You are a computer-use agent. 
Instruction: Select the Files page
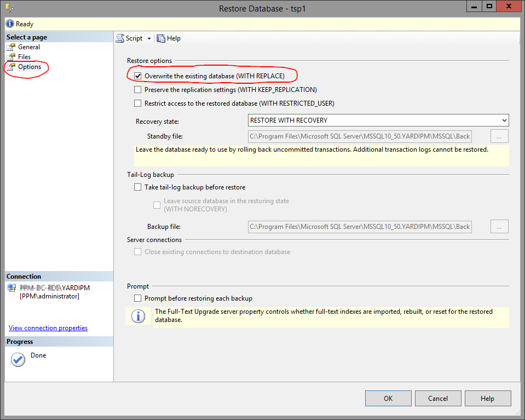click(24, 56)
